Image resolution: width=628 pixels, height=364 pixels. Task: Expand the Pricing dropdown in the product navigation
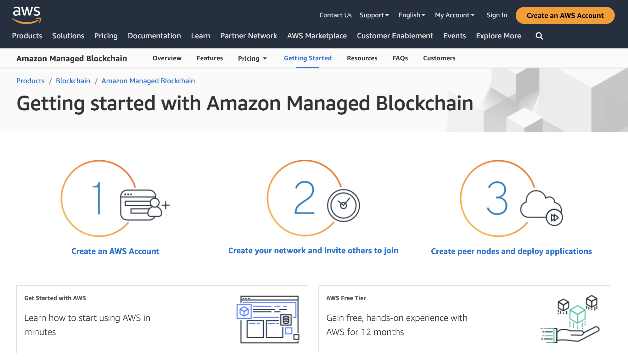[x=252, y=58]
